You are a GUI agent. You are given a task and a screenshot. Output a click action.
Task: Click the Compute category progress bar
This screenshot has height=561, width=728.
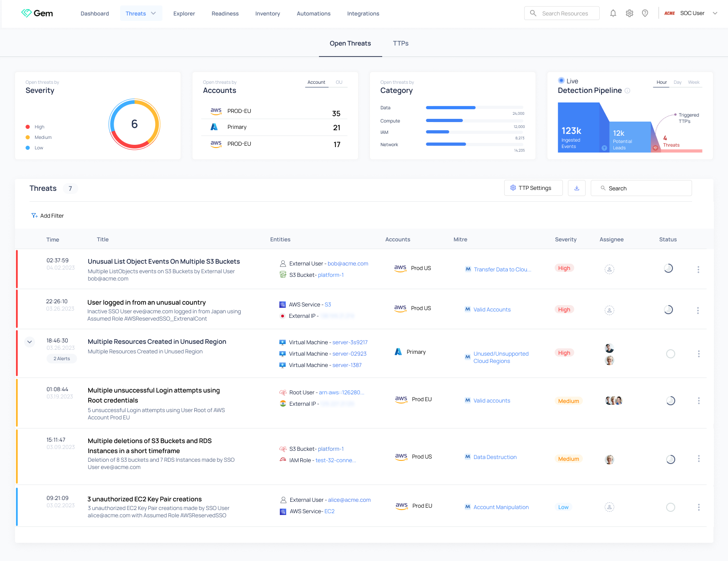coord(475,121)
